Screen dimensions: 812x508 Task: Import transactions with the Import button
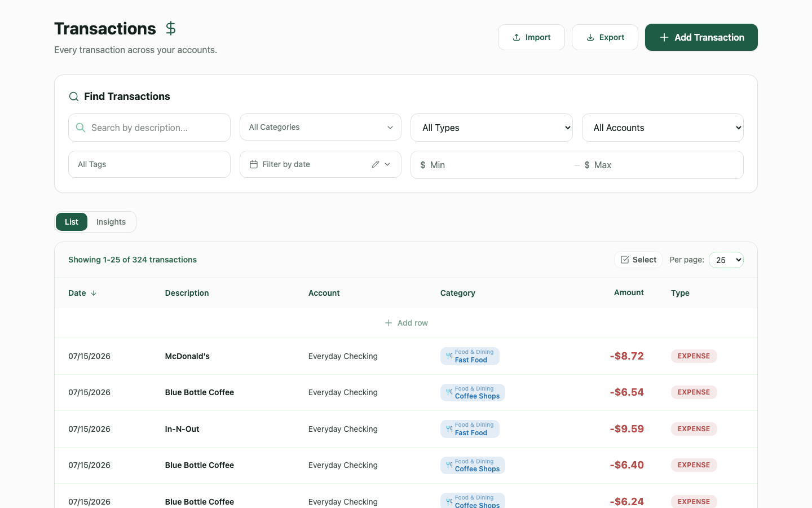click(531, 37)
